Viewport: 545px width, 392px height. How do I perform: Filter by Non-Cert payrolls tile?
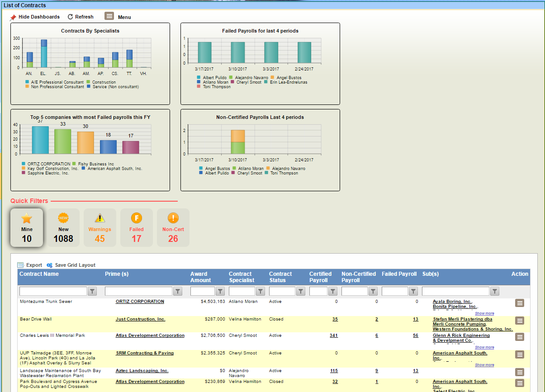click(173, 228)
